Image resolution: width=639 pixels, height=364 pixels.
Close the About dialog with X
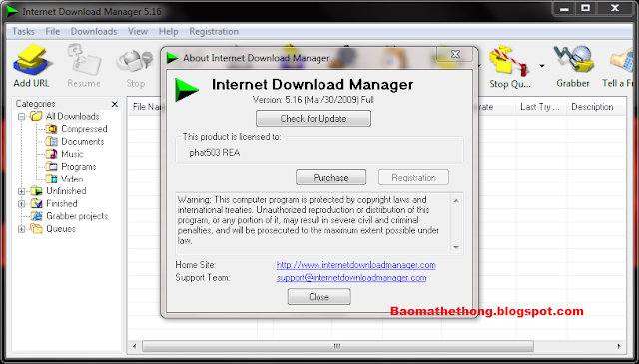(455, 54)
